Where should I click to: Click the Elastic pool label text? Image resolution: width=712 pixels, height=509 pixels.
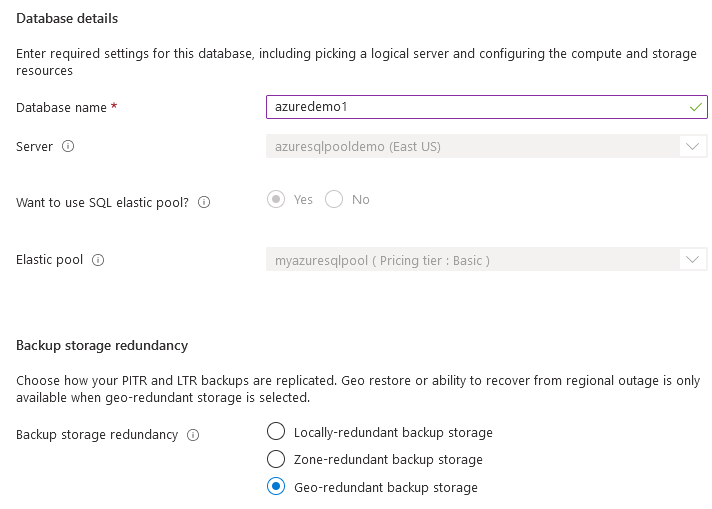pyautogui.click(x=49, y=260)
